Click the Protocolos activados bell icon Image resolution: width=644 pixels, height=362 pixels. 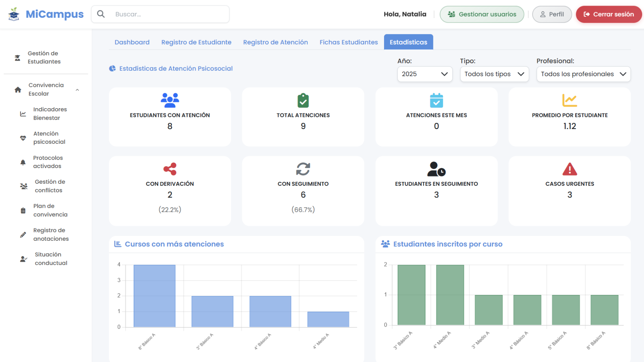point(23,162)
